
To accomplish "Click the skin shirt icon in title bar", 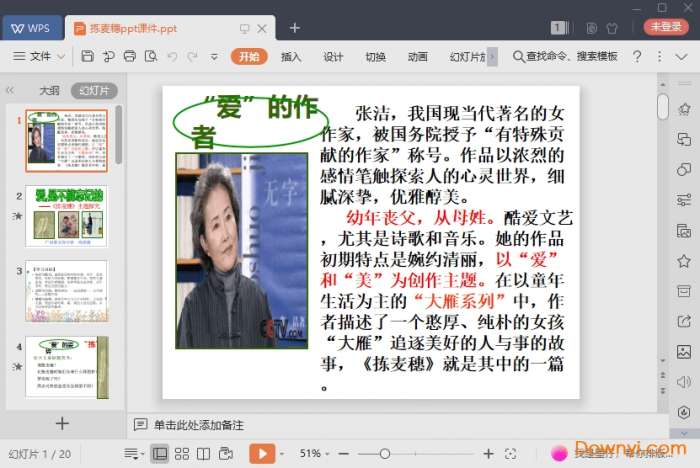I will pyautogui.click(x=612, y=28).
